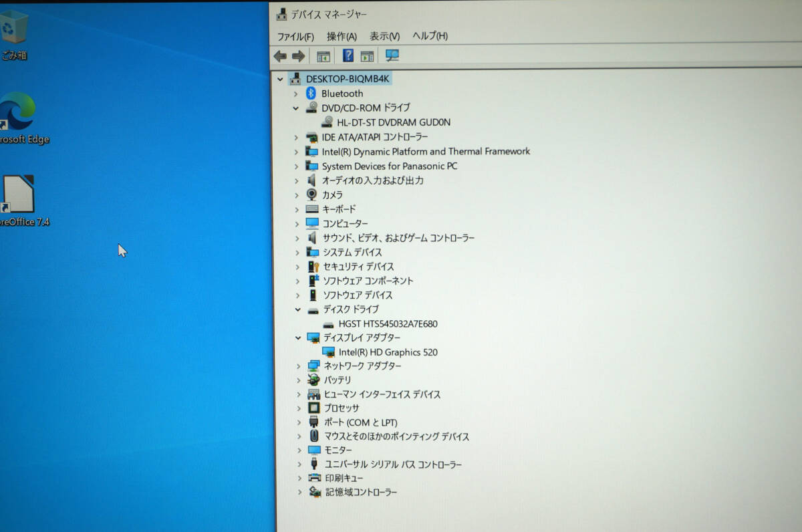Expand Intel(R) Dynamic Platform and Thermal Framework
This screenshot has height=532, width=802.
pos(296,152)
